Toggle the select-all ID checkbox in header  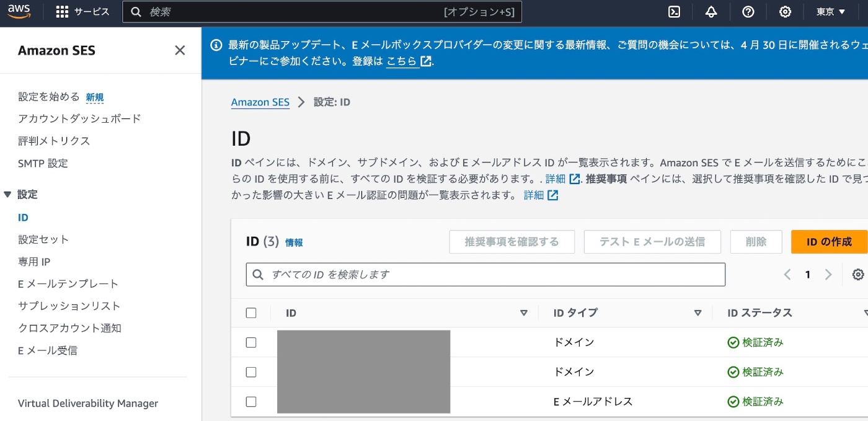(x=251, y=313)
